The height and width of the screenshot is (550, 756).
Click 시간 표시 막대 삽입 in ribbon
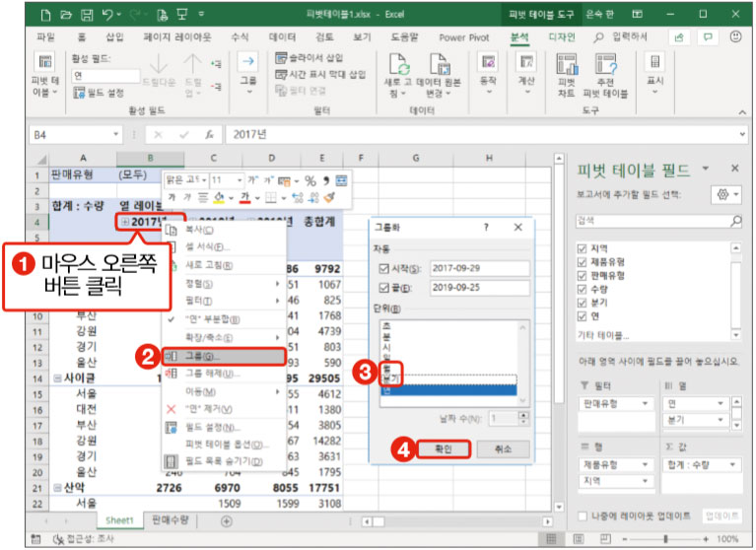[320, 74]
